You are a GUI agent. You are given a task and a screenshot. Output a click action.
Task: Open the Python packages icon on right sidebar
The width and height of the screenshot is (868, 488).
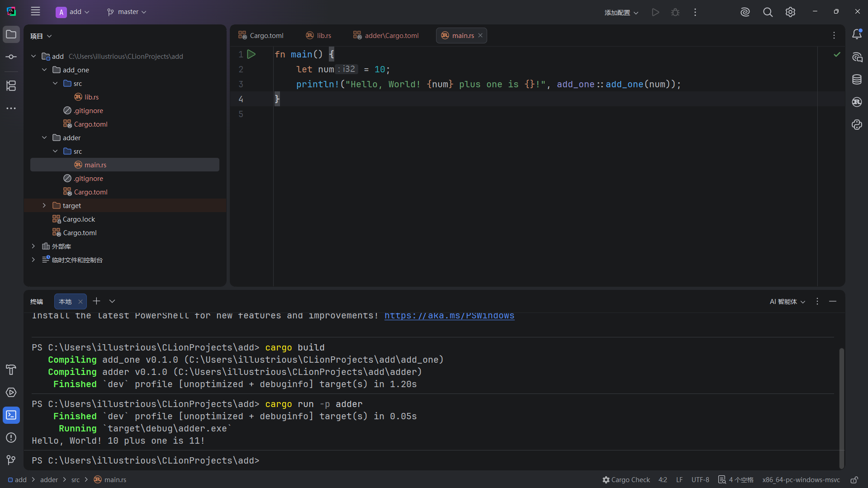[x=857, y=125]
